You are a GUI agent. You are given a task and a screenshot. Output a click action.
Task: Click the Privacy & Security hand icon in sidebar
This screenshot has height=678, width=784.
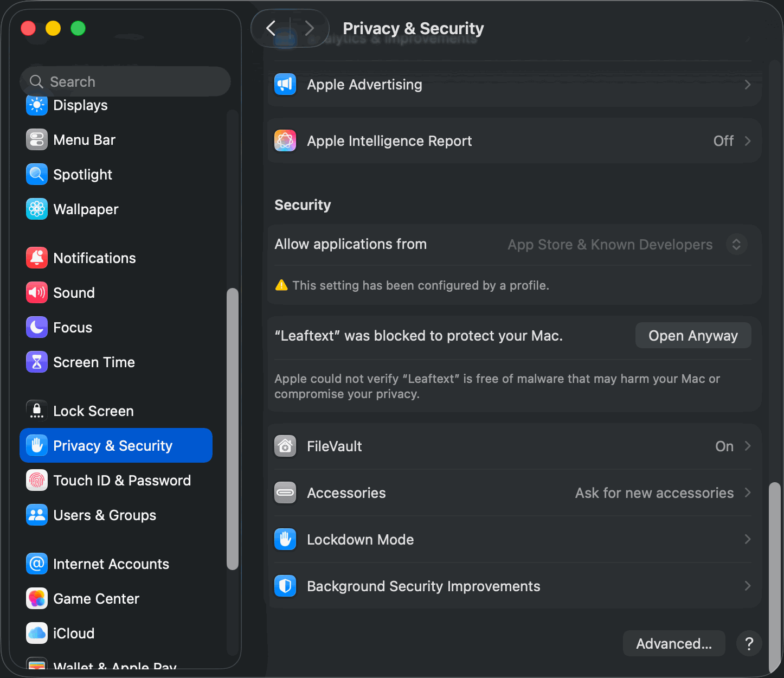tap(37, 446)
